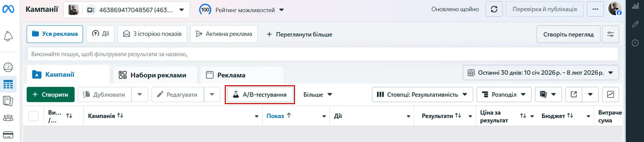Screen dimensions: 644x142
Task: Open Показ column header dropdown caret
Action: [324, 116]
